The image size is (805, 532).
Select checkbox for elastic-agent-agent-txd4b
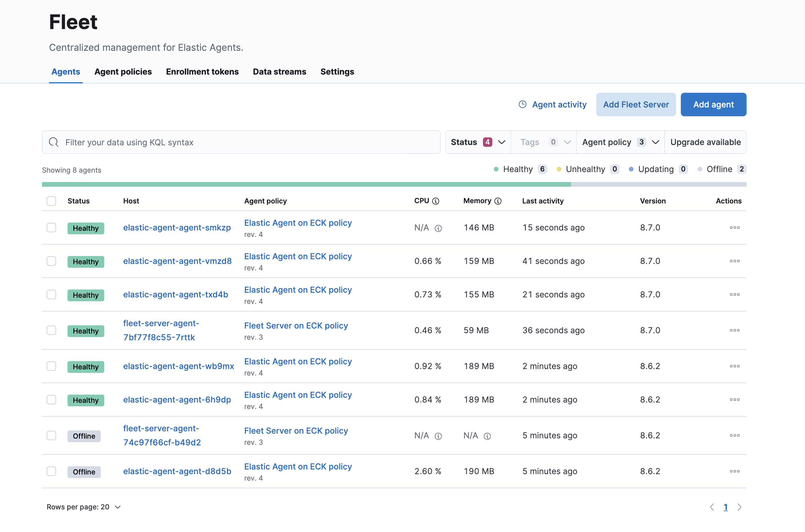click(x=51, y=294)
